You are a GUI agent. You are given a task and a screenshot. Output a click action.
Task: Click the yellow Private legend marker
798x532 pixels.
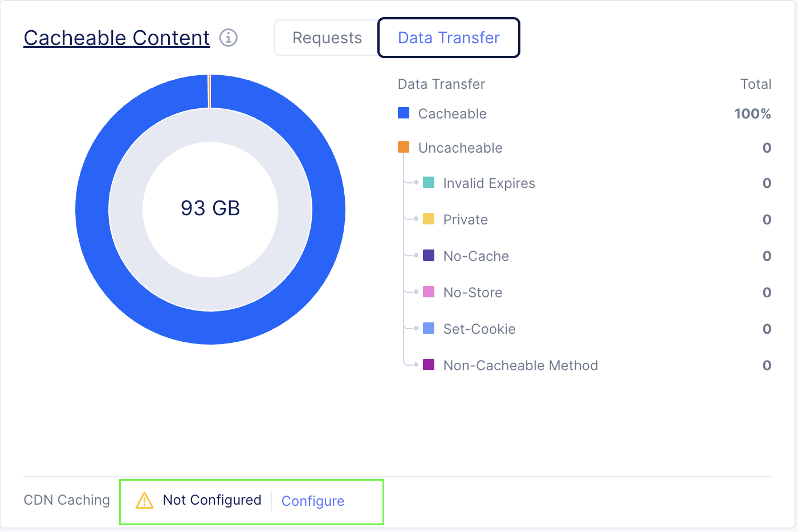click(x=427, y=219)
